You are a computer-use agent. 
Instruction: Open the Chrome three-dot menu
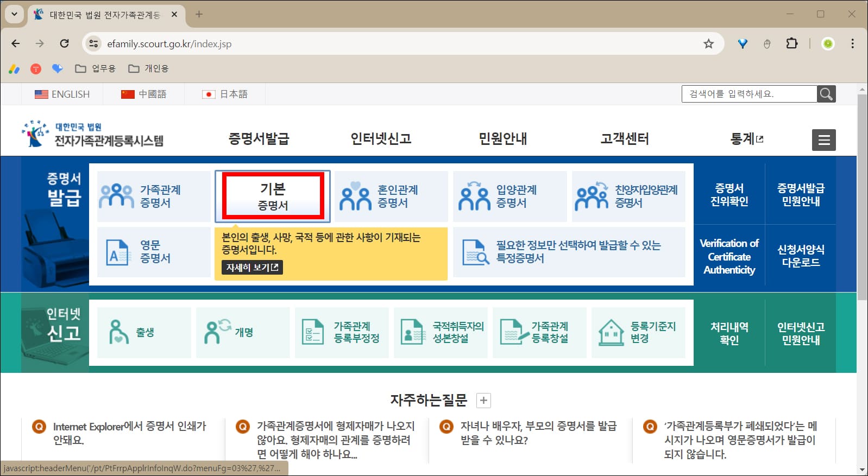[x=852, y=43]
